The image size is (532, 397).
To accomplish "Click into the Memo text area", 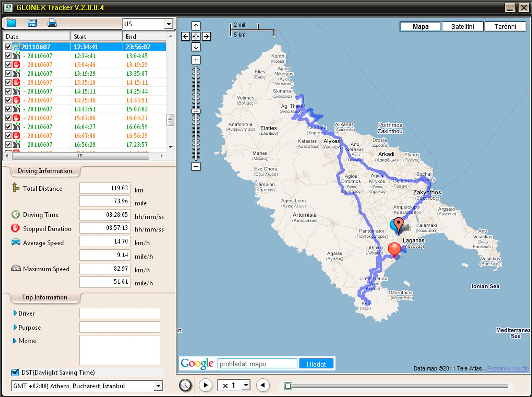I will pyautogui.click(x=120, y=350).
